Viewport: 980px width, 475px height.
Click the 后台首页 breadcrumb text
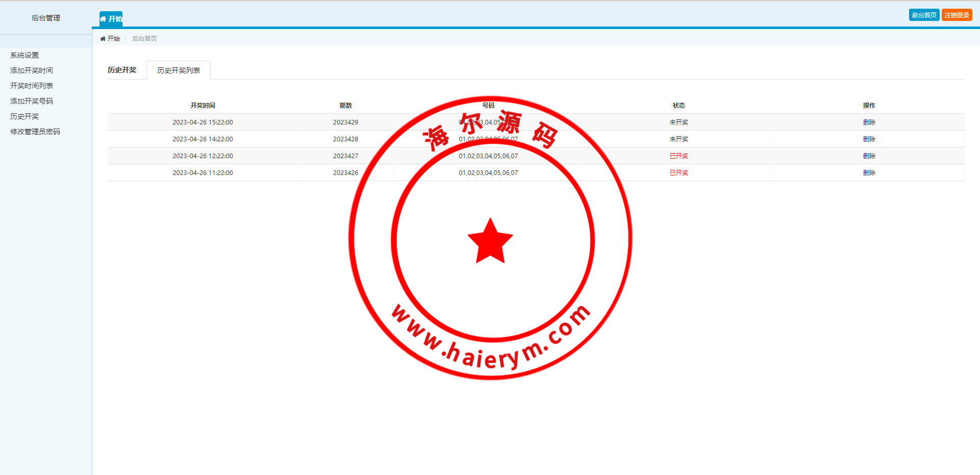144,39
